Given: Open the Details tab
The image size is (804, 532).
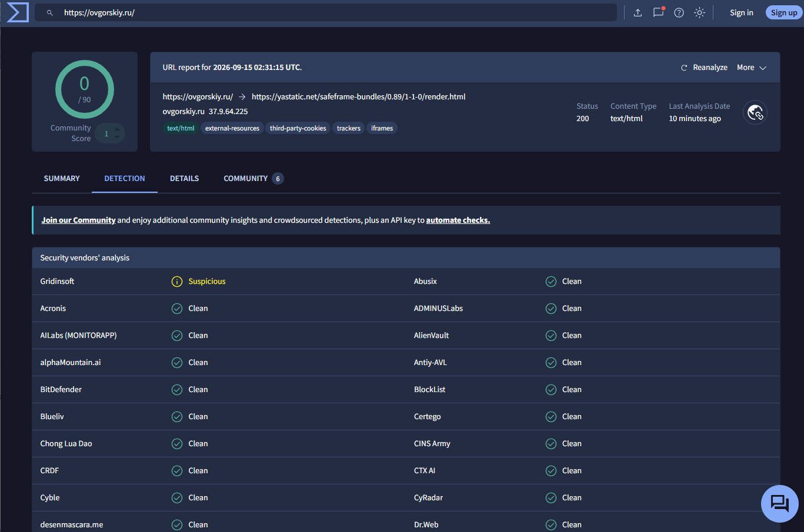Looking at the screenshot, I should tap(185, 179).
